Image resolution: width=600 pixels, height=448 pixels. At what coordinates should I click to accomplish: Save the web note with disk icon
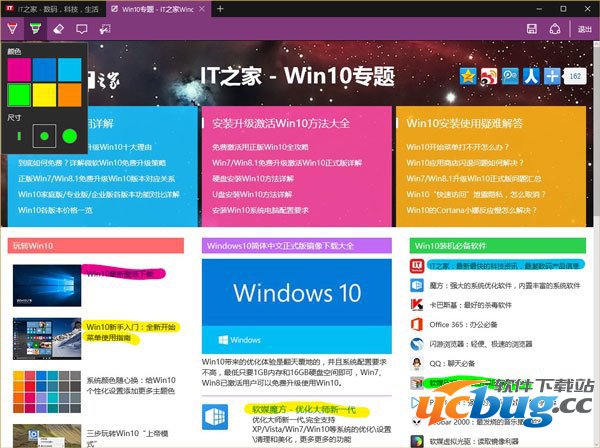point(532,29)
